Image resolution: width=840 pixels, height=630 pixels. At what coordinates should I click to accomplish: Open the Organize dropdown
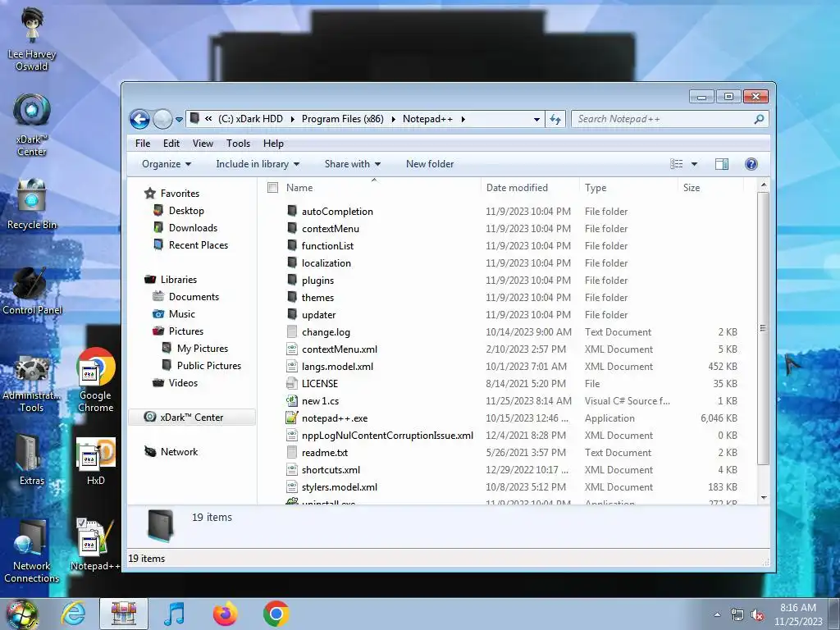tap(166, 164)
